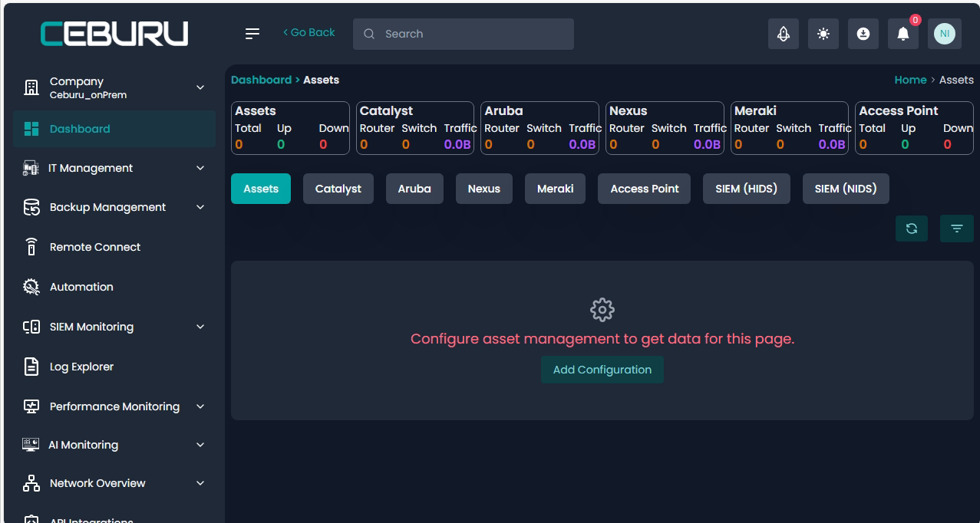The height and width of the screenshot is (523, 980).
Task: Toggle light theme with the sun icon
Action: (823, 34)
